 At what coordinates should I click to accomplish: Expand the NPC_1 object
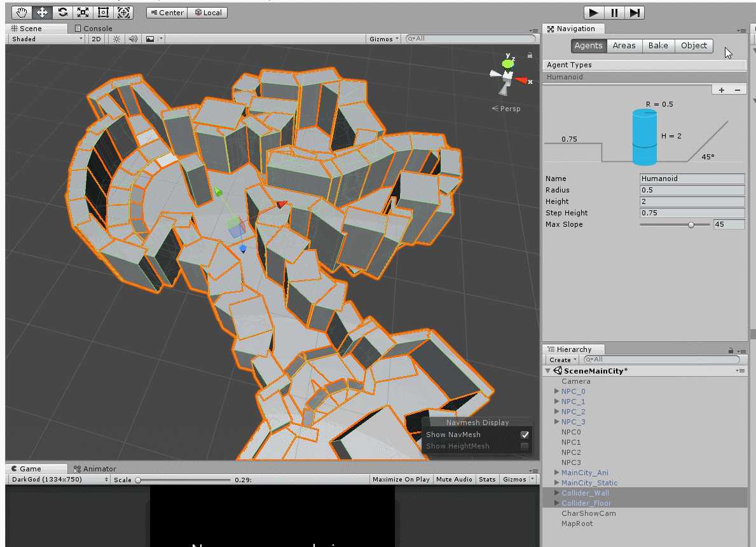[556, 402]
